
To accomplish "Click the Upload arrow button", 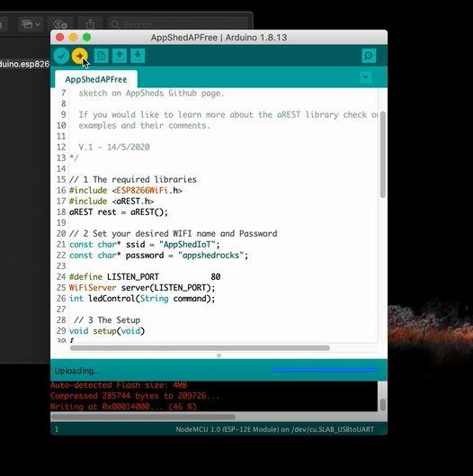I will (79, 56).
